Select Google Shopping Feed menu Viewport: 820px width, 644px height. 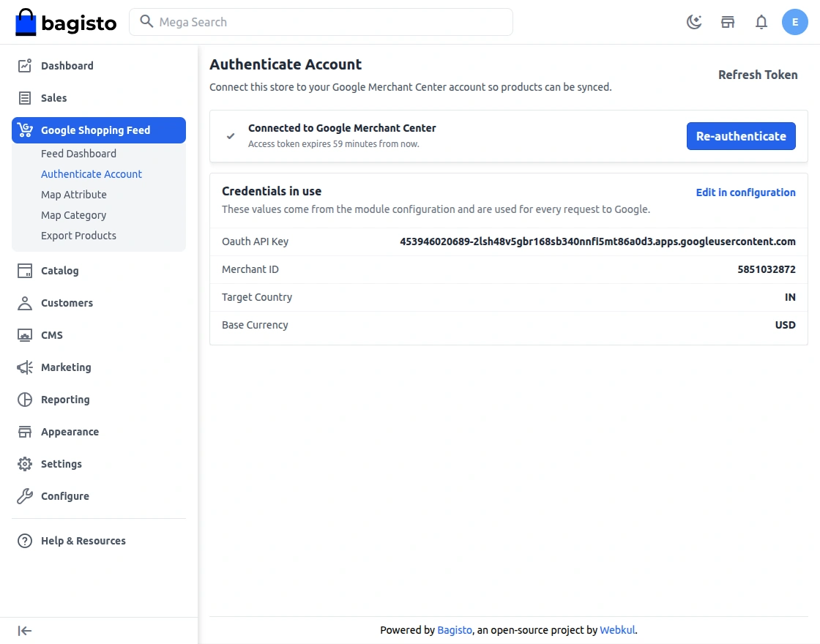click(x=98, y=130)
